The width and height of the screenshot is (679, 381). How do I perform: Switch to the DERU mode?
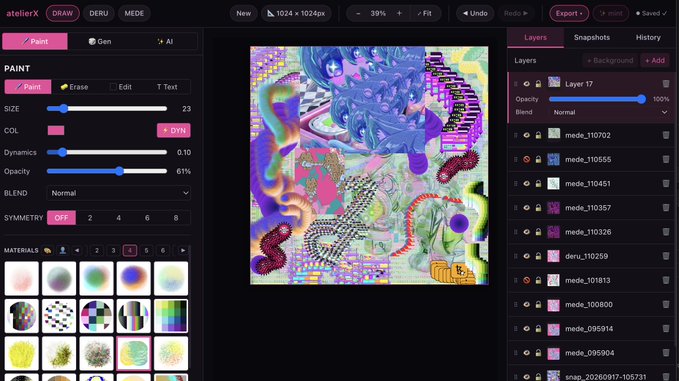click(99, 13)
